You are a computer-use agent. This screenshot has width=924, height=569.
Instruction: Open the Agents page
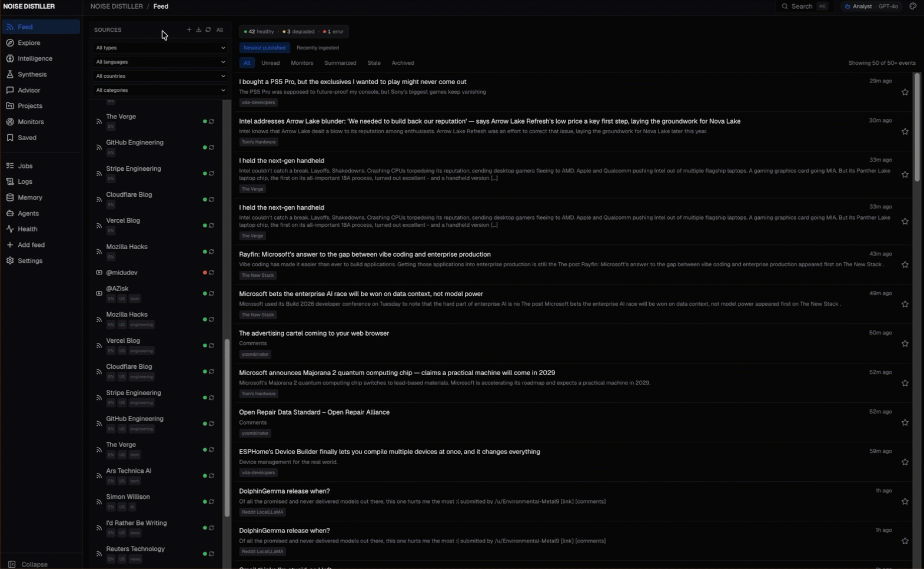(40, 214)
